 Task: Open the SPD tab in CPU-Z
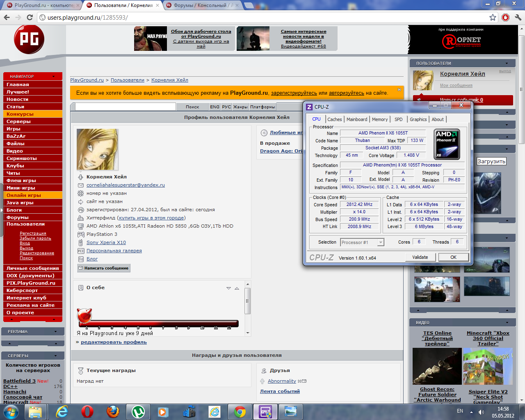click(399, 119)
